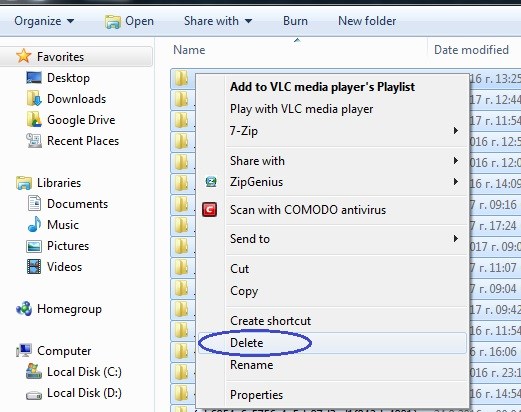This screenshot has width=521, height=412.
Task: Click the Music note icon
Action: [x=34, y=224]
